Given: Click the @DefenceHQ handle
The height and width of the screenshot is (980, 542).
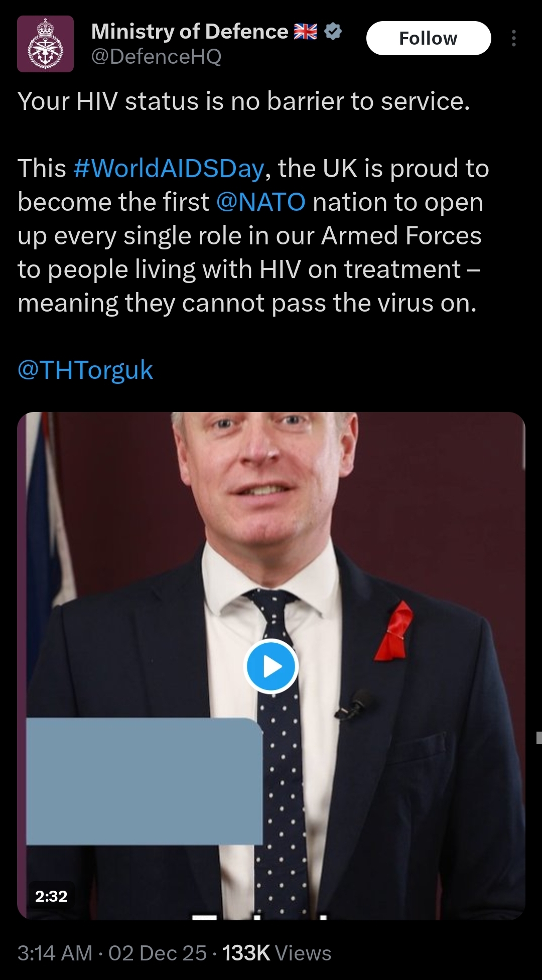Looking at the screenshot, I should [156, 57].
